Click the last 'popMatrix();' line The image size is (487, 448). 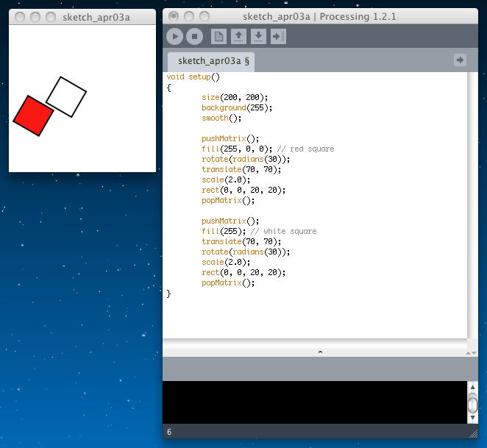tap(228, 282)
